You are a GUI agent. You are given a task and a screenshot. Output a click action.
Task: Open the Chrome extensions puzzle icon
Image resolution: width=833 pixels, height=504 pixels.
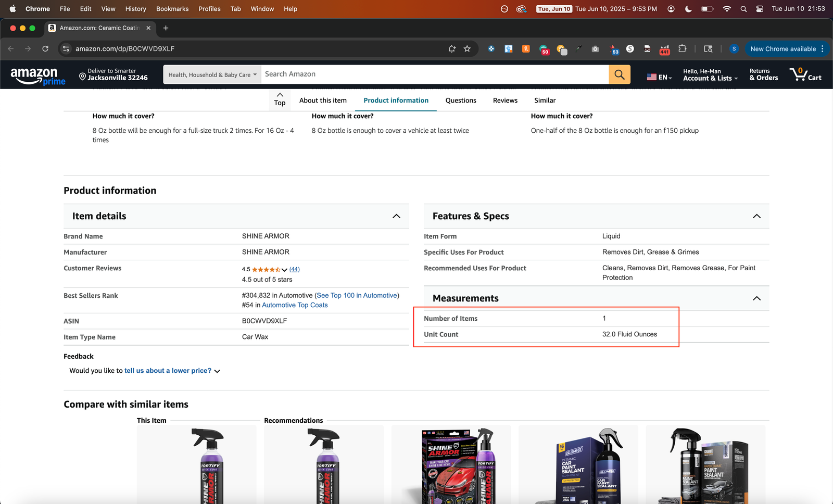pos(683,48)
